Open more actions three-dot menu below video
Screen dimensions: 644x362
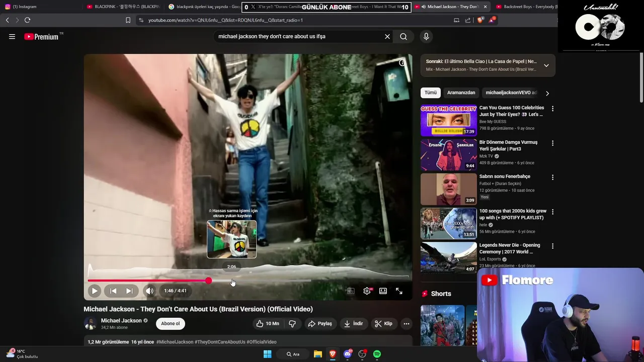pos(407,324)
